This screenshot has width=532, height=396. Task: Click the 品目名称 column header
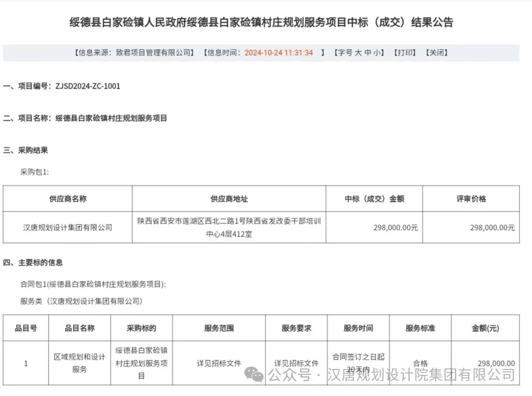tap(79, 328)
